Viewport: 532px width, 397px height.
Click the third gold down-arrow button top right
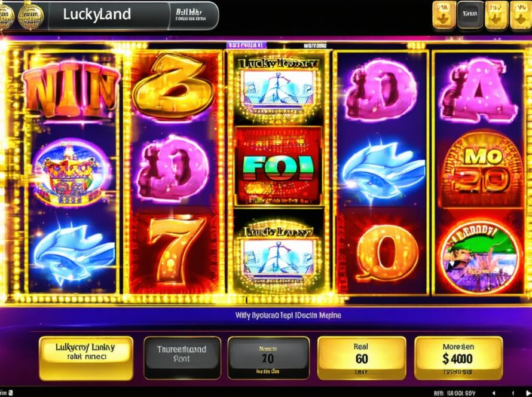point(521,15)
